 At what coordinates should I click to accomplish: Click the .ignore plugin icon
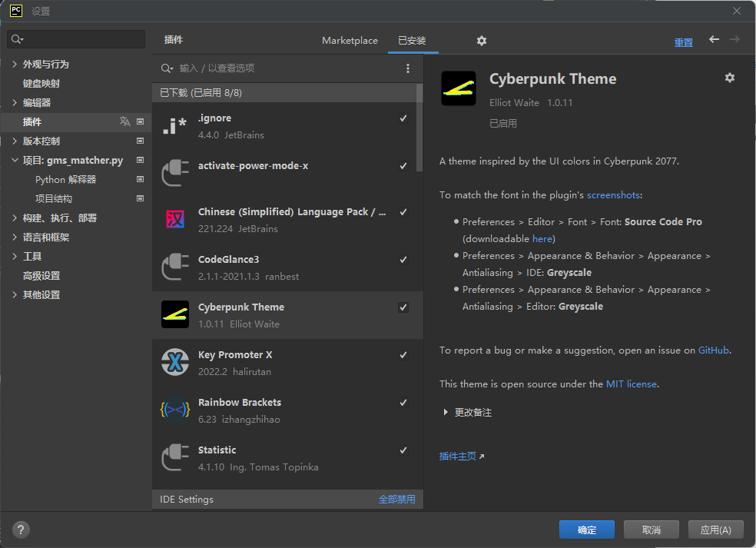click(174, 126)
